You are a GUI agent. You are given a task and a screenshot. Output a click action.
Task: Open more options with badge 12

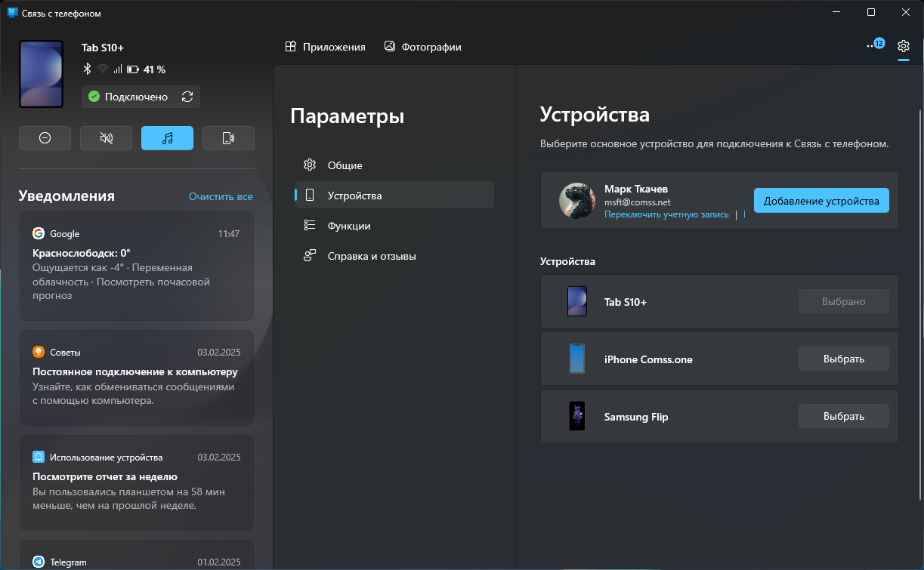(x=875, y=45)
